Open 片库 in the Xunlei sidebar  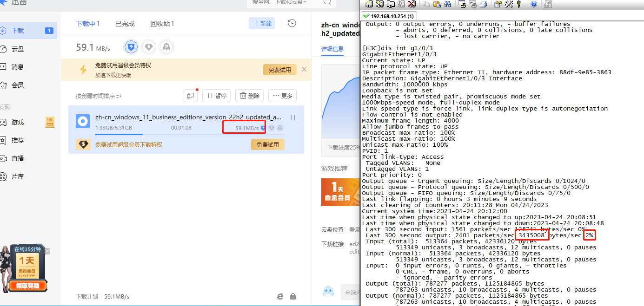[18, 176]
